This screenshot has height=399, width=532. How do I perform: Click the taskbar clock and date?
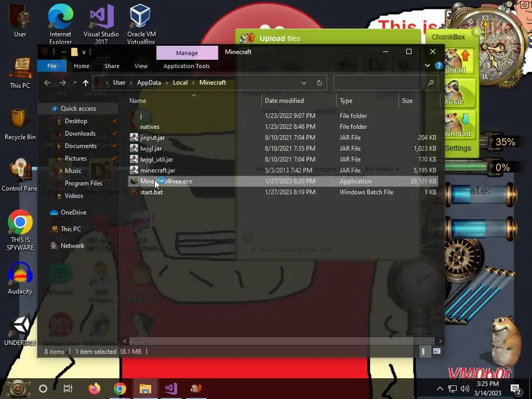[x=487, y=389]
